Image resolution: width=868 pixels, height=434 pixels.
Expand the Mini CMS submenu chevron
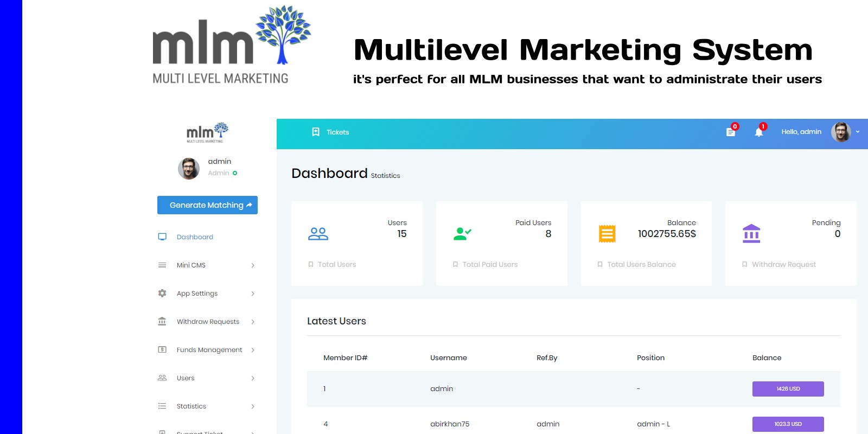[x=253, y=265]
